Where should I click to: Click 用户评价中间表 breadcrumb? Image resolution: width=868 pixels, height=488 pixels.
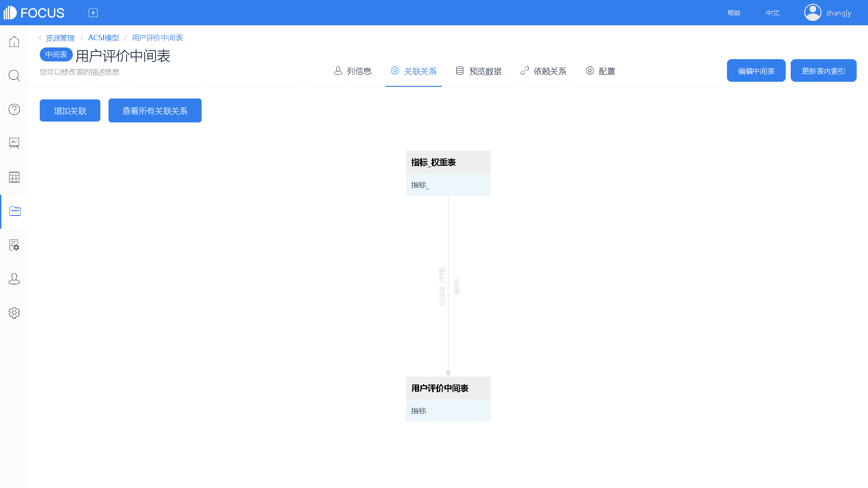click(157, 38)
